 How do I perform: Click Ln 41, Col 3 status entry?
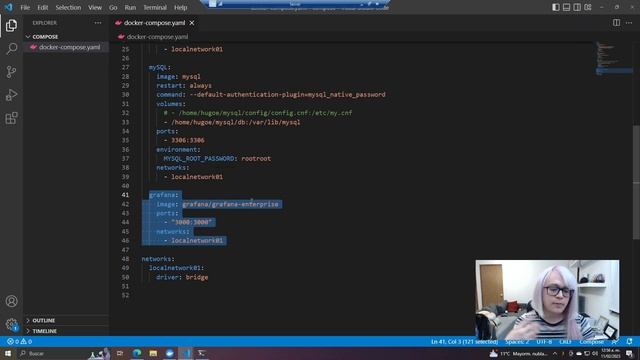464,342
